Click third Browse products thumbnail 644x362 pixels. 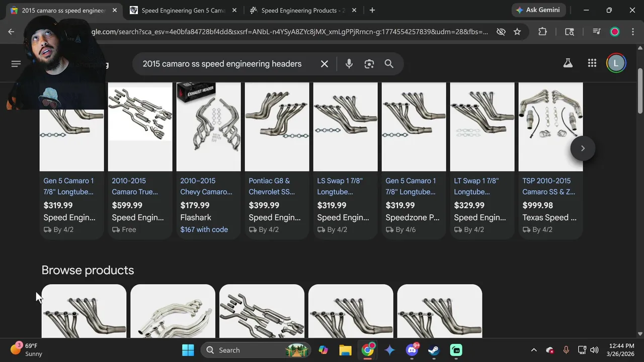262,311
